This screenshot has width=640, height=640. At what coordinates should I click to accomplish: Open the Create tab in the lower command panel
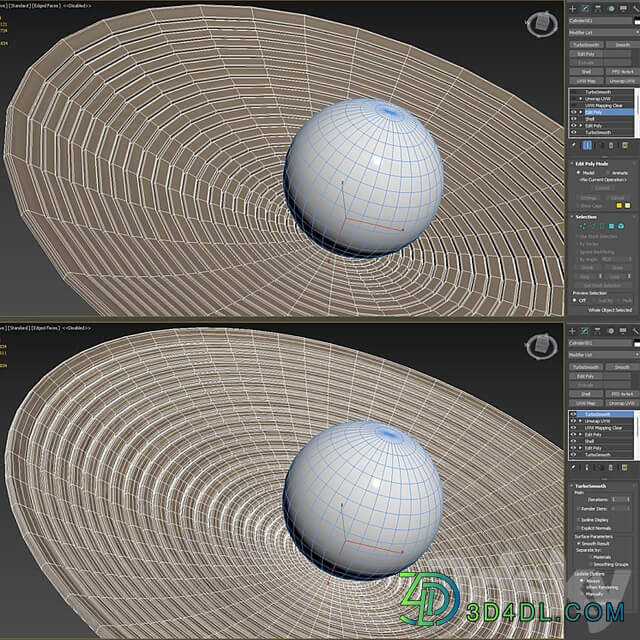[x=572, y=331]
